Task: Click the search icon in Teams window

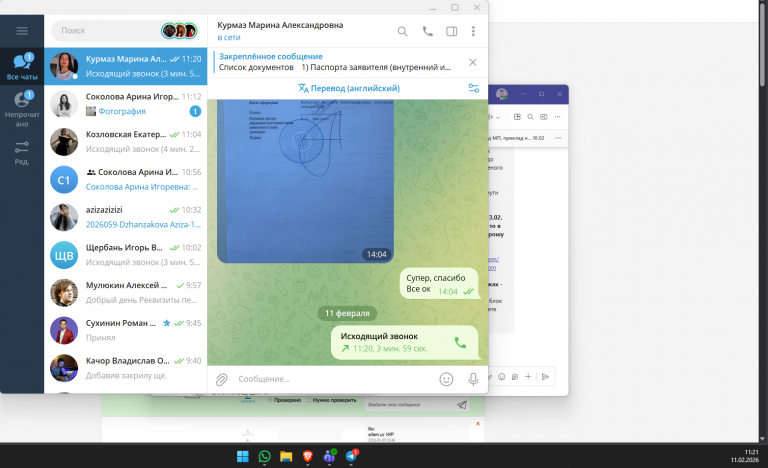Action: (530, 117)
